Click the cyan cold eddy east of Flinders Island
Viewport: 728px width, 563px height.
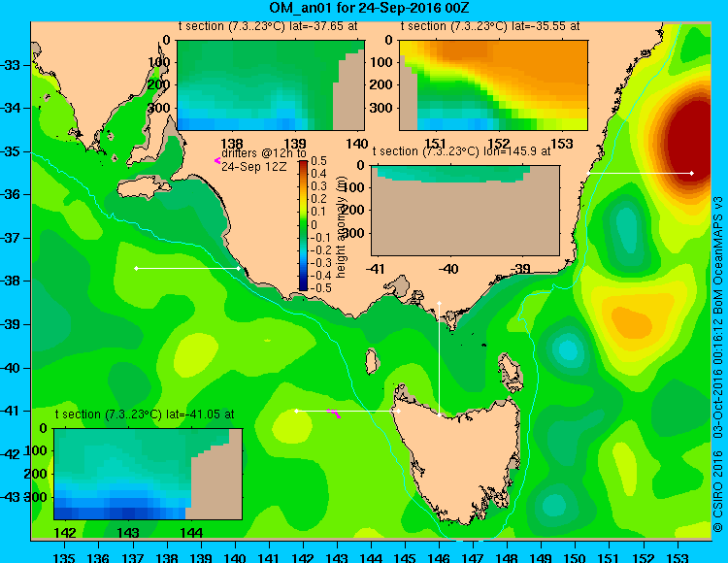coord(567,349)
